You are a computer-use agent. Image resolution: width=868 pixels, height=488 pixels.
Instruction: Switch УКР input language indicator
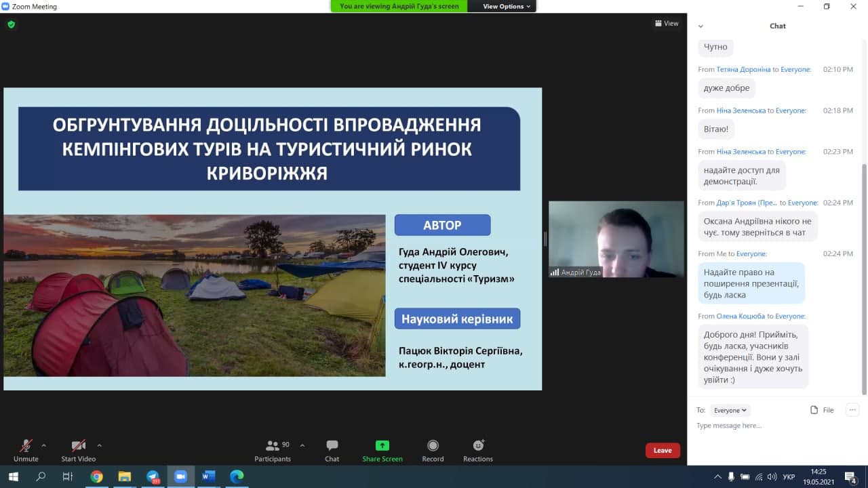click(x=789, y=477)
